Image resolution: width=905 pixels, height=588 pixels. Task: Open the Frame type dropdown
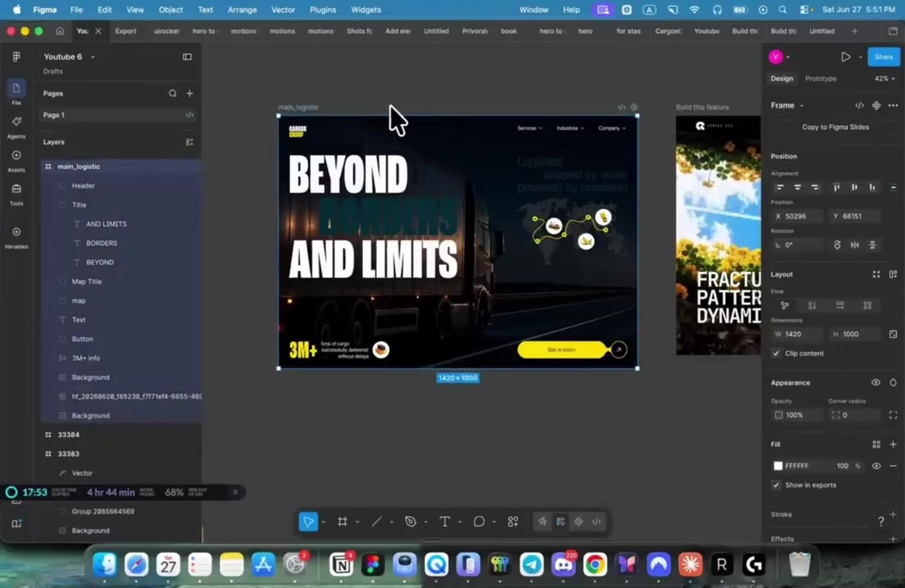pyautogui.click(x=787, y=105)
